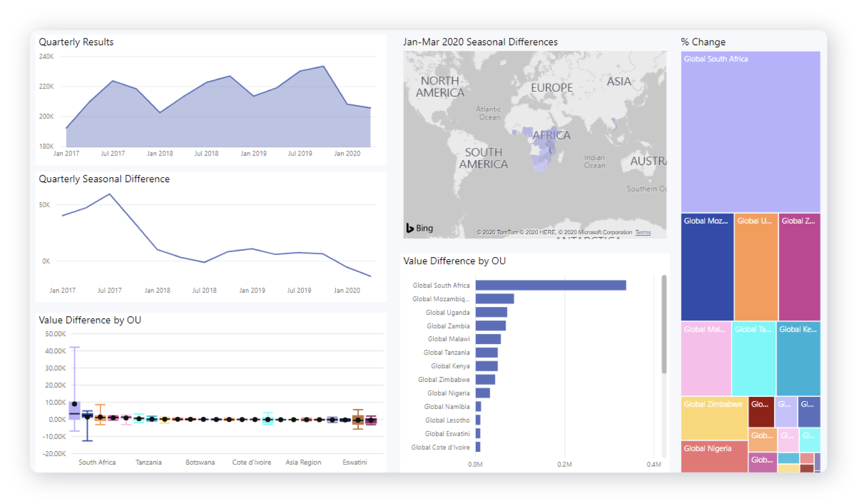
Task: Click the ASIA label on the map
Action: click(x=619, y=82)
